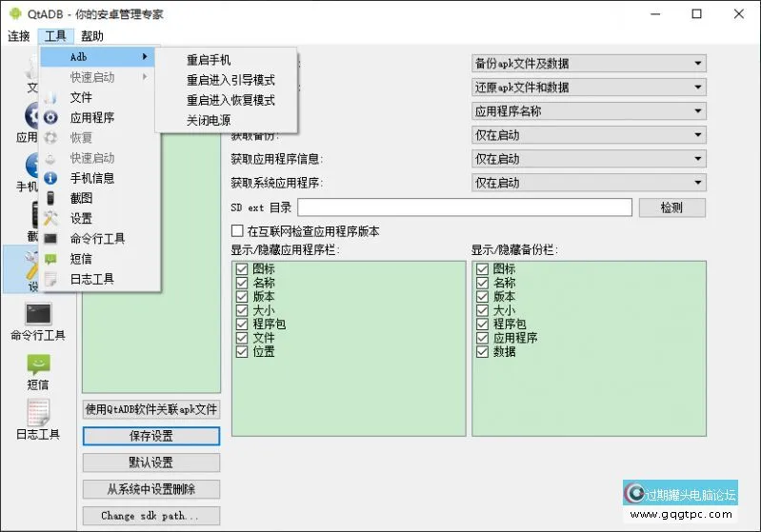Select 日志工具 in the Tools menu
The image size is (761, 532).
(92, 279)
